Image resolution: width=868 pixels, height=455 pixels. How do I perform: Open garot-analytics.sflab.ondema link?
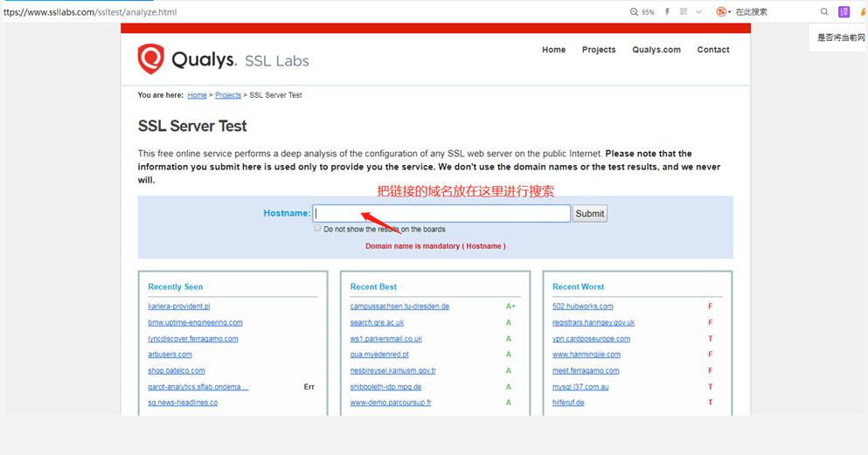click(x=198, y=387)
